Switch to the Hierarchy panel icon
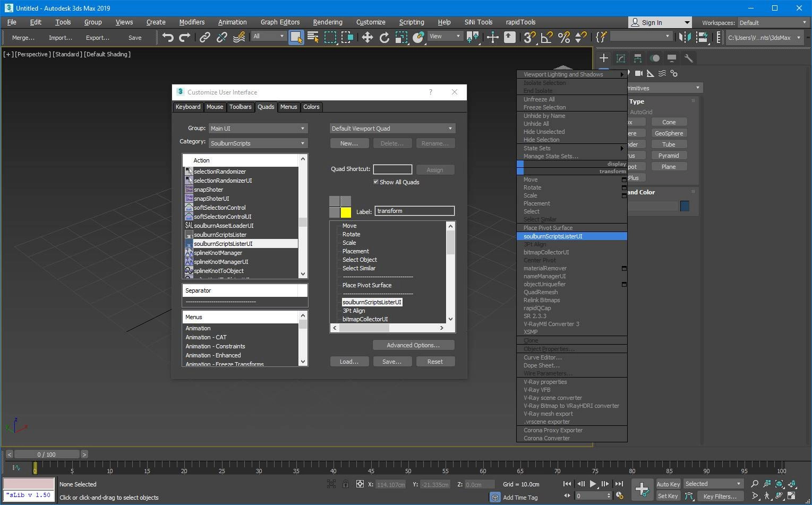The height and width of the screenshot is (505, 812). click(638, 58)
